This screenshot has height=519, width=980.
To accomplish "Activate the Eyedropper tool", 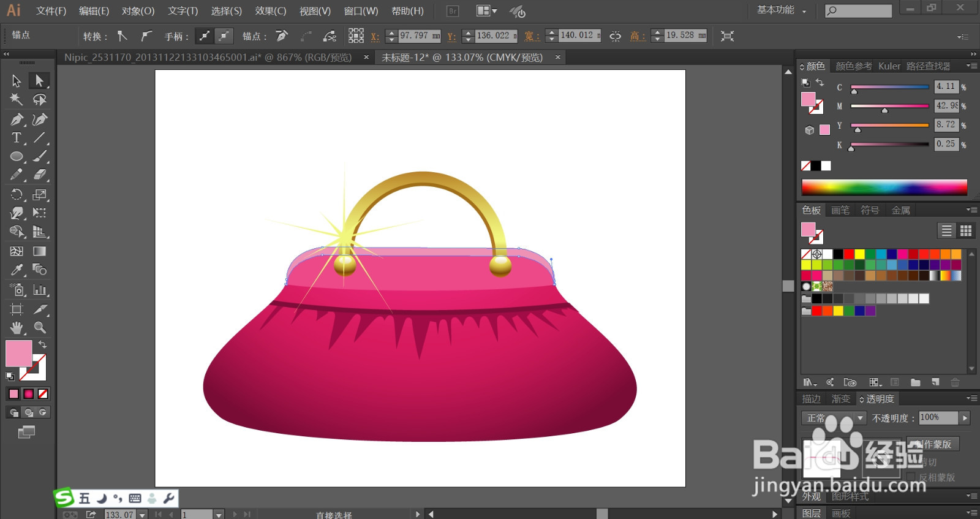I will point(17,270).
